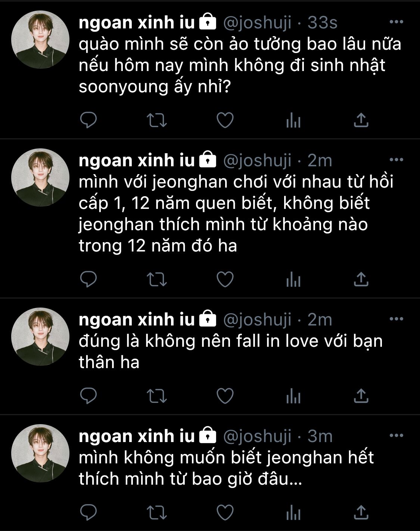This screenshot has width=420, height=531.
Task: Share the tweet about soonyoung's birthday
Action: point(361,120)
